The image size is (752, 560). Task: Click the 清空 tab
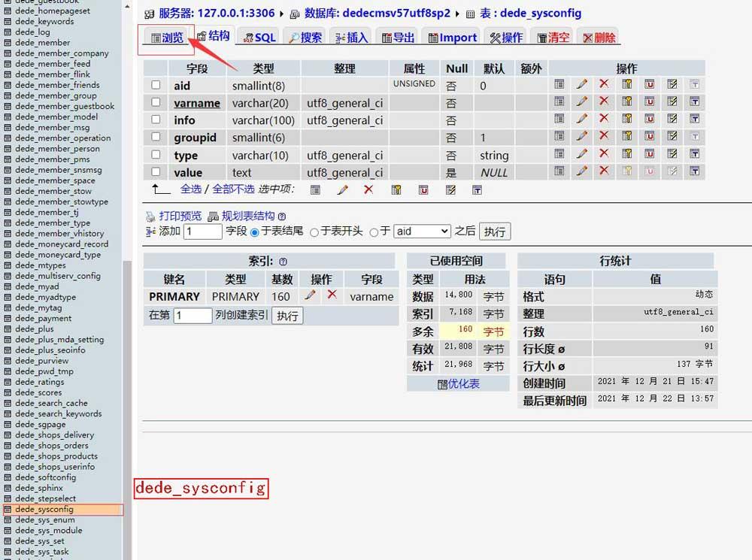553,38
